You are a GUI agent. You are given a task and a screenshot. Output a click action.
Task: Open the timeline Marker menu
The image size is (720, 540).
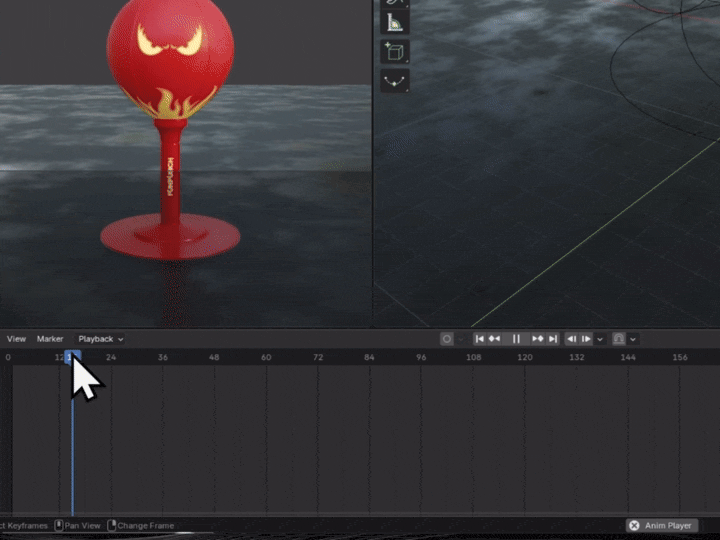coord(50,339)
